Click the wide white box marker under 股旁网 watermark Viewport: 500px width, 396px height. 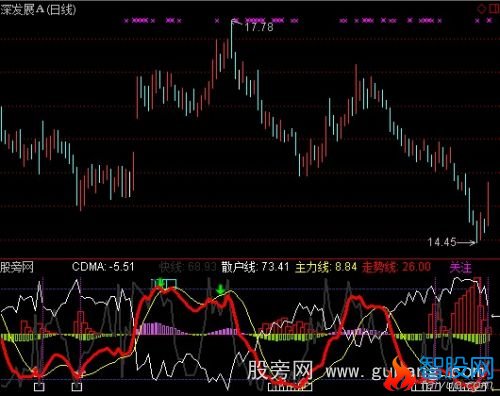click(290, 387)
